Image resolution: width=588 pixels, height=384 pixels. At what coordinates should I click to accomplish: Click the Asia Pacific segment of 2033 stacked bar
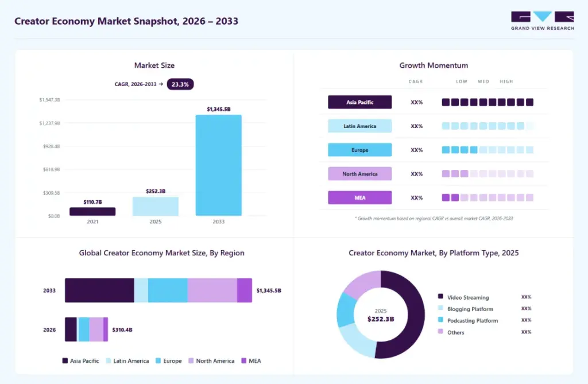pos(99,290)
